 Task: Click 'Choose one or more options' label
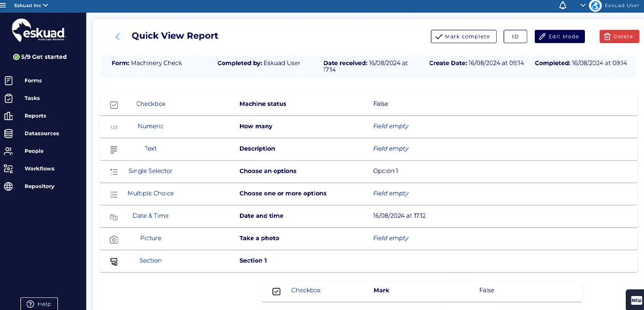click(283, 193)
